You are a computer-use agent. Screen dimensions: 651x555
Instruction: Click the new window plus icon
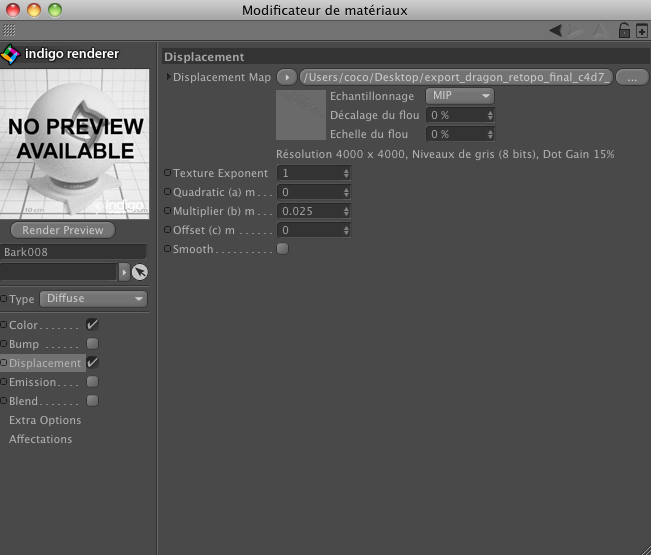(x=642, y=31)
